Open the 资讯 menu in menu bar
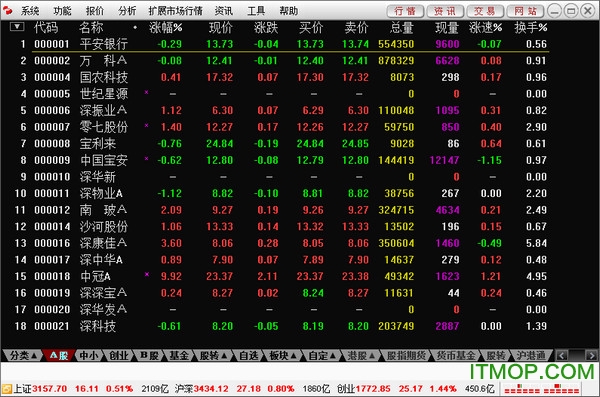 pyautogui.click(x=224, y=11)
